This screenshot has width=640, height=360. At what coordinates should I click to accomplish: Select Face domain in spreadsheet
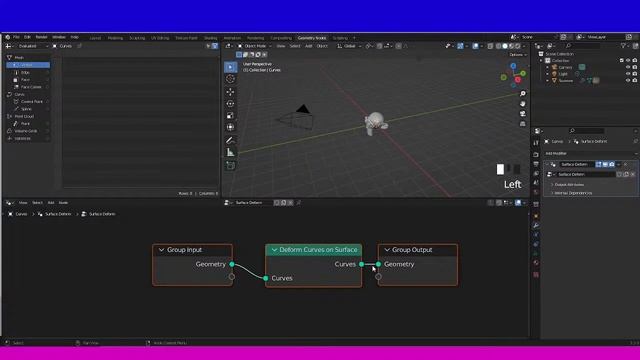(29, 80)
